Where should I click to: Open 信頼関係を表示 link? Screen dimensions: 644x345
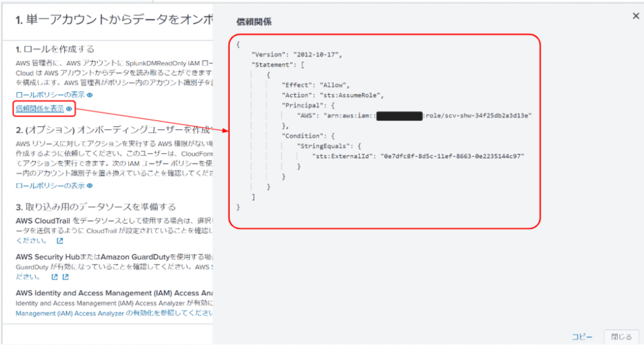tap(40, 109)
